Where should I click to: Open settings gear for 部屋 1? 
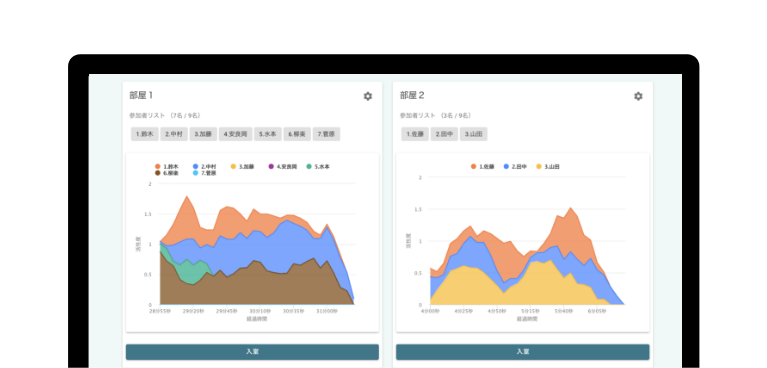coord(367,96)
